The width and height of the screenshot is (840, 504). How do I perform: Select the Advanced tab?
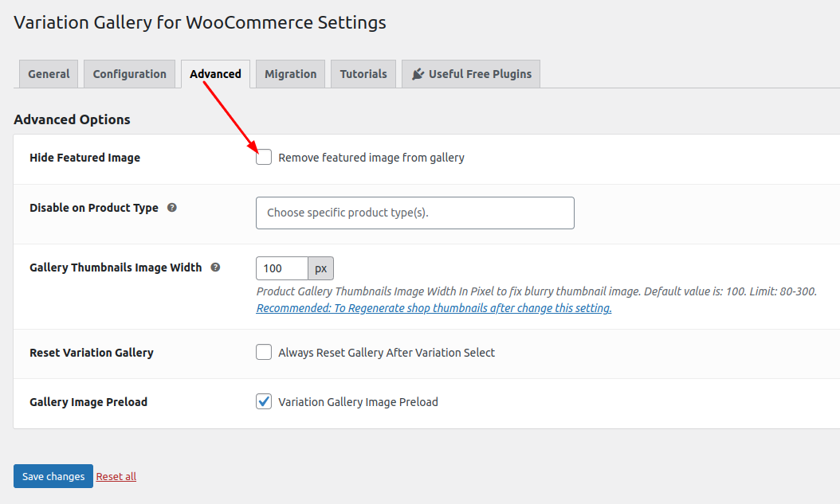[x=215, y=74]
